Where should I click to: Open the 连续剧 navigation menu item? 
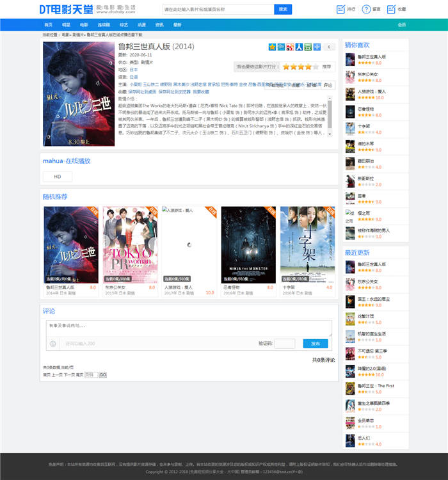(x=104, y=25)
